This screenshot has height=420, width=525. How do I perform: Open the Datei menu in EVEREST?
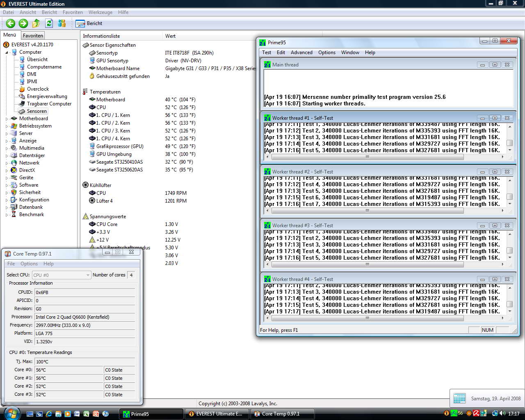pyautogui.click(x=8, y=12)
